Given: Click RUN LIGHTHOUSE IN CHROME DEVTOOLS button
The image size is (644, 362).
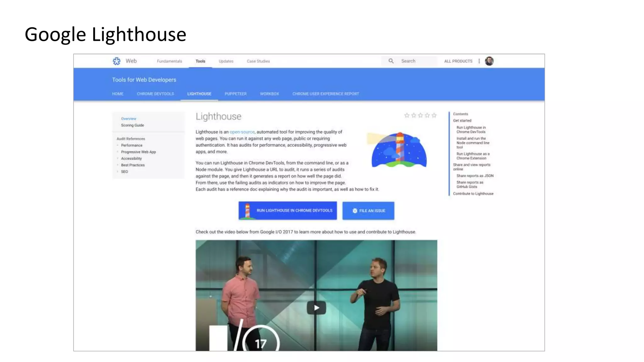Looking at the screenshot, I should pyautogui.click(x=288, y=211).
